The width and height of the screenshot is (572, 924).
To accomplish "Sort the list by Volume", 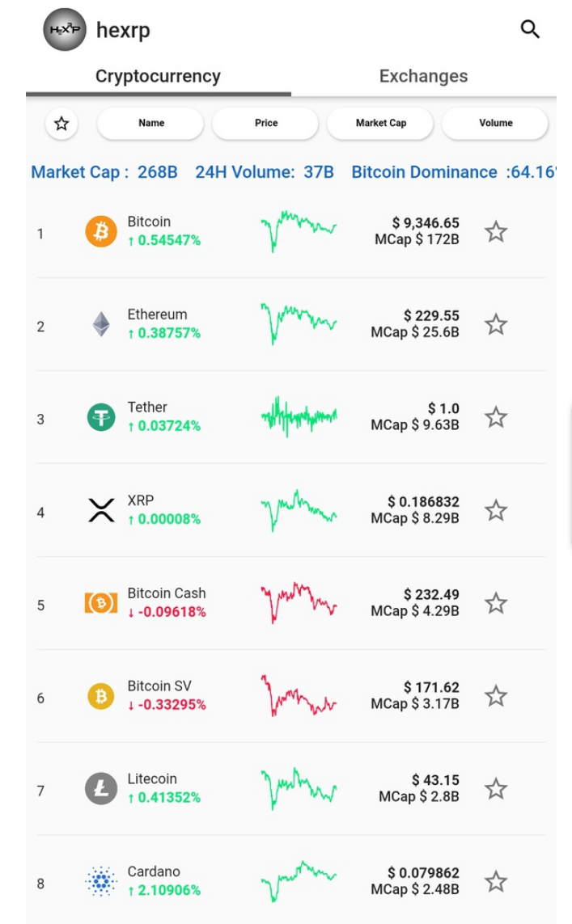I will pyautogui.click(x=495, y=123).
